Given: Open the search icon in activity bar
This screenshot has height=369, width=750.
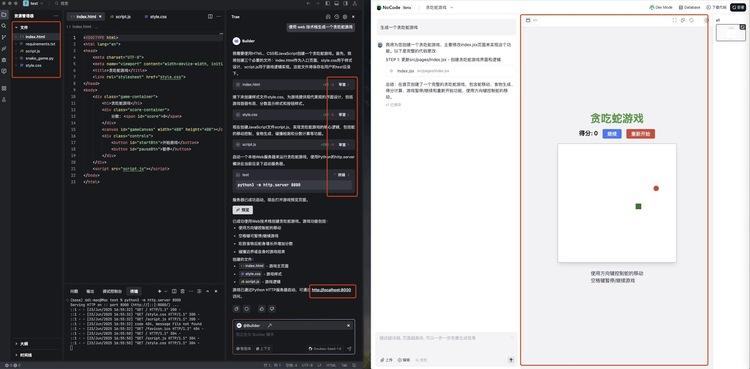Looking at the screenshot, I should point(4,26).
